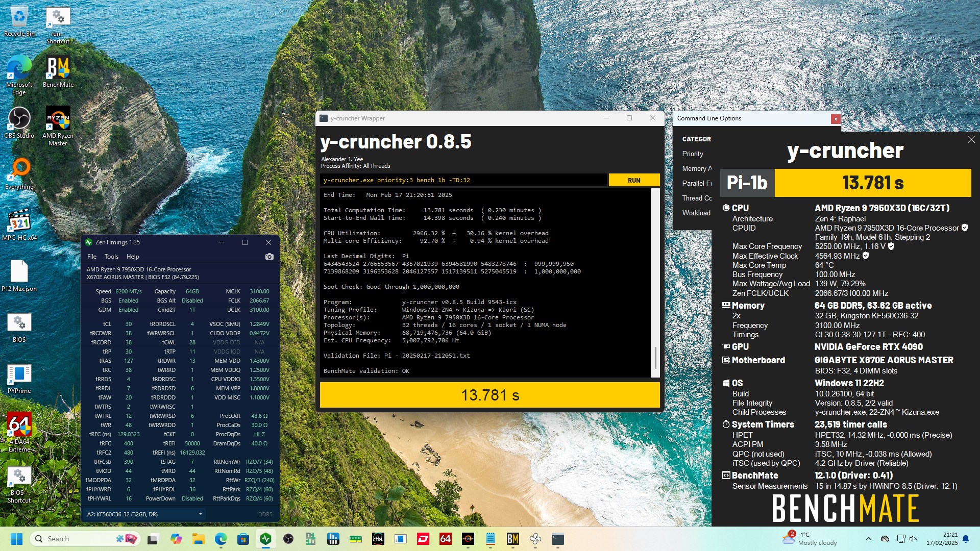The width and height of the screenshot is (980, 551).
Task: Open the DIMM slot dropdown A2: KF560C36-32
Action: [144, 514]
